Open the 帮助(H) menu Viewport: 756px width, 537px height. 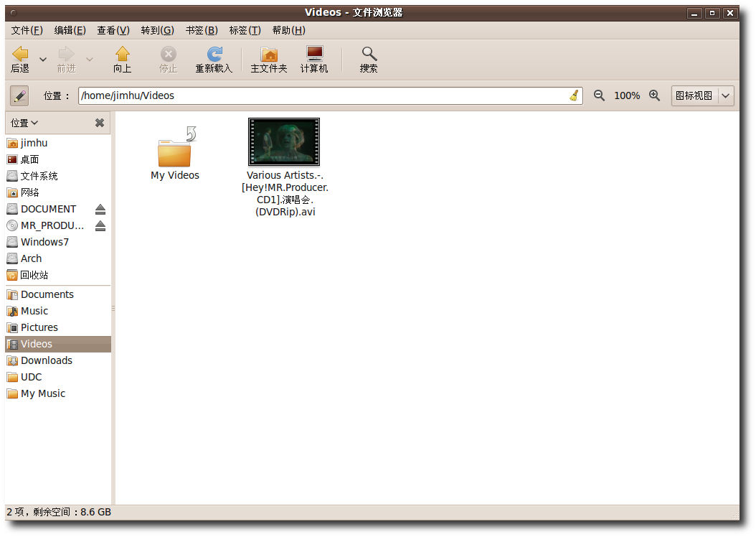[289, 30]
